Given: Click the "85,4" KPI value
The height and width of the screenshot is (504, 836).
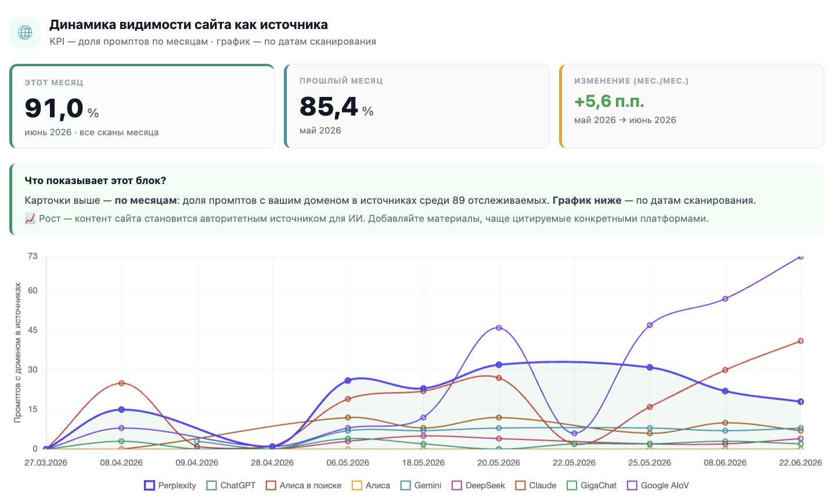Looking at the screenshot, I should (x=329, y=106).
